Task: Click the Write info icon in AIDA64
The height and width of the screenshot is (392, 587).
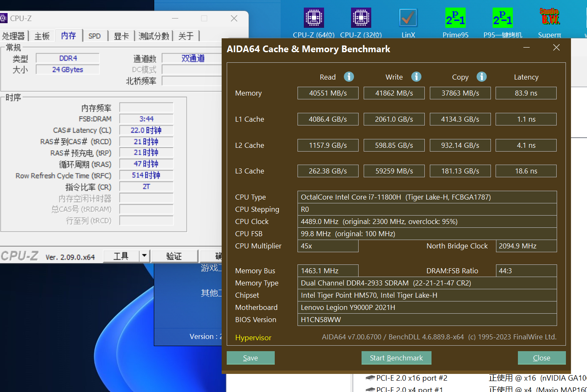Action: (416, 77)
